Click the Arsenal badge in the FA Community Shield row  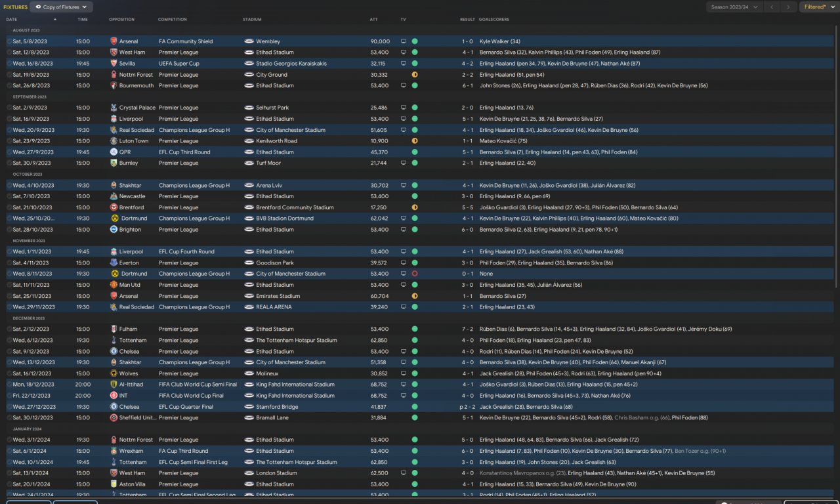114,41
